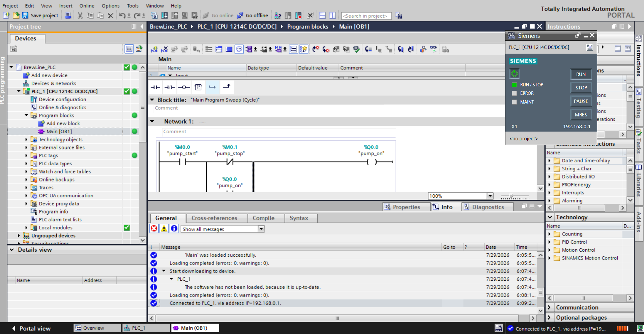This screenshot has height=334, width=644.
Task: Click the Open branch icon
Action: pos(212,87)
